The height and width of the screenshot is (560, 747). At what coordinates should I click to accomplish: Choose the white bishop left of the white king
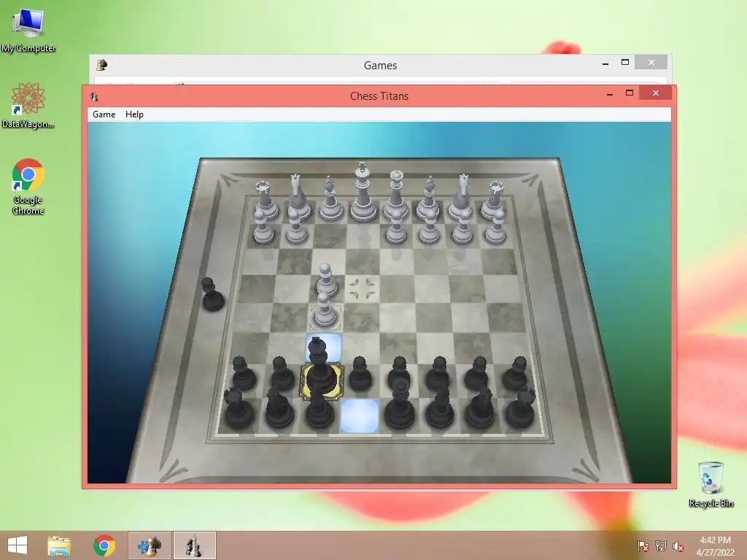(330, 199)
